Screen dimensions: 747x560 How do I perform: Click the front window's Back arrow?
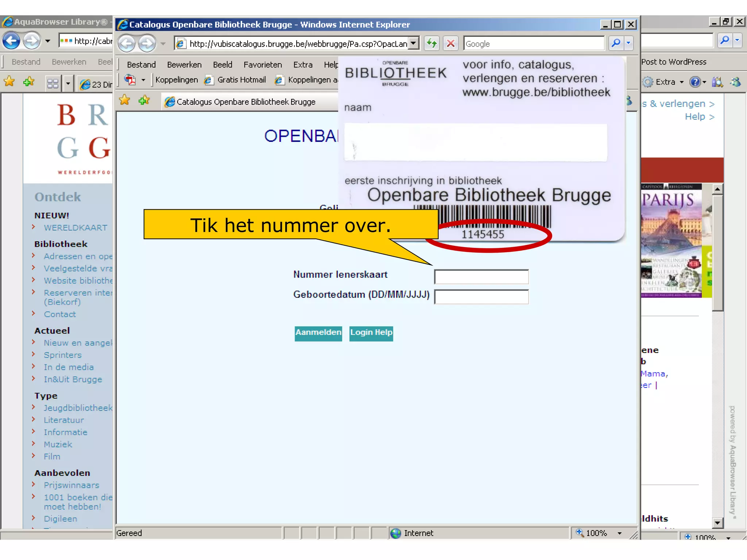[127, 44]
